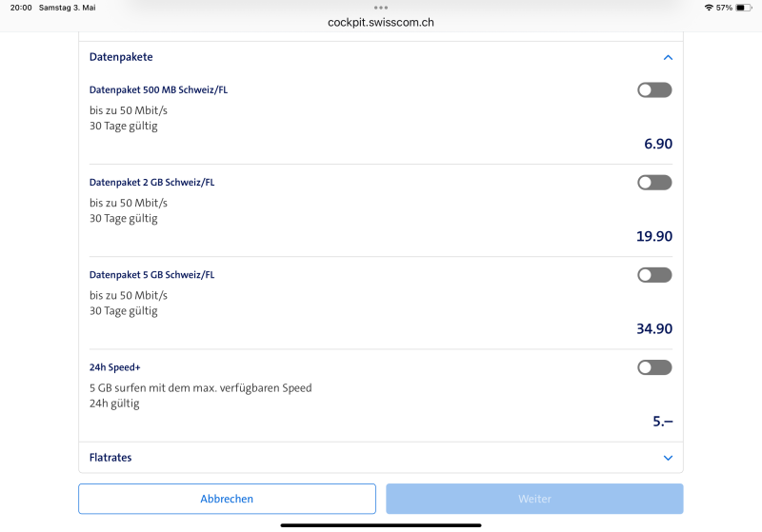The image size is (762, 532).
Task: Tap the battery status icon
Action: tap(744, 8)
